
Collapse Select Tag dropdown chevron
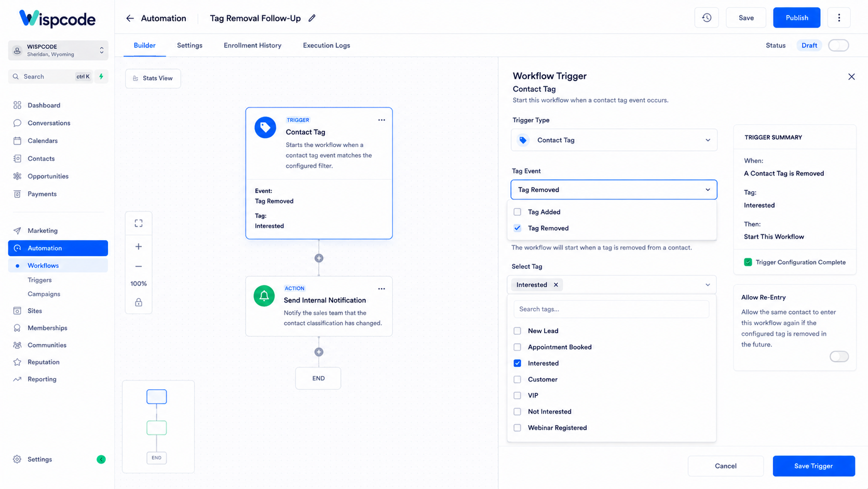(708, 285)
